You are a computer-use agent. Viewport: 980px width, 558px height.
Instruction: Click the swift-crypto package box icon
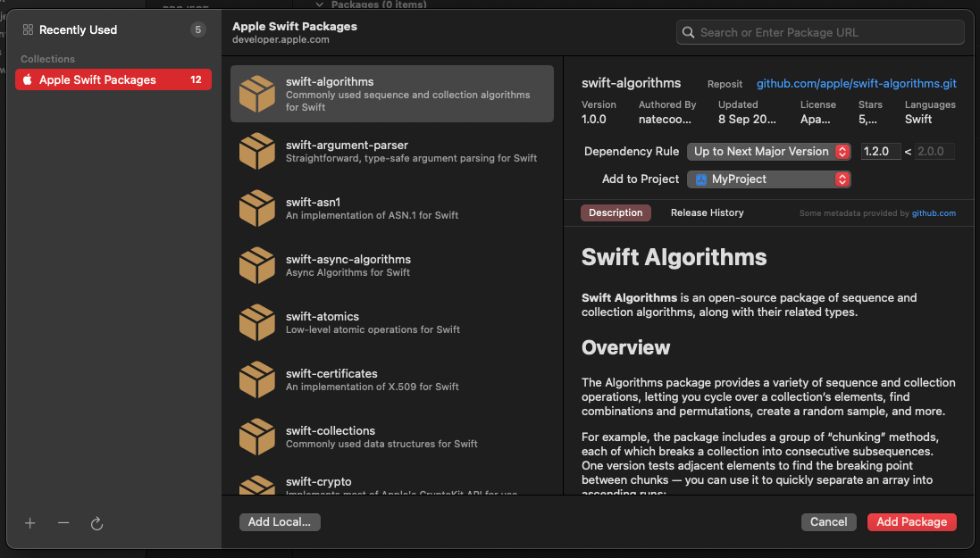click(255, 487)
